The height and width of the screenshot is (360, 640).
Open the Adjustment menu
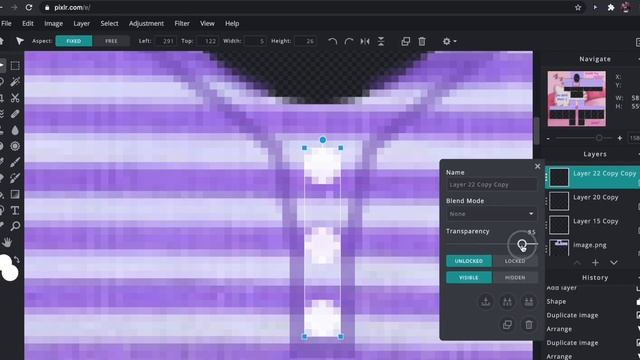pos(146,23)
